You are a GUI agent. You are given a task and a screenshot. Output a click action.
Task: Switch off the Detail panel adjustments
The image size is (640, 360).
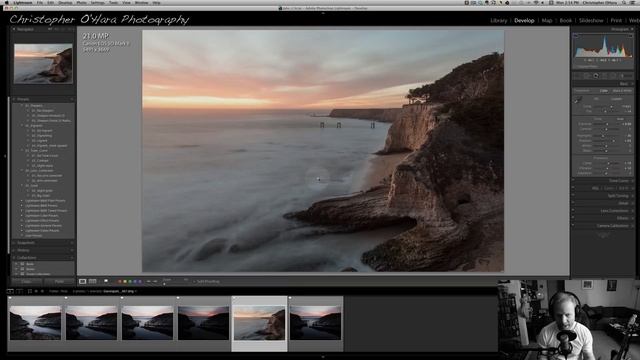[573, 203]
